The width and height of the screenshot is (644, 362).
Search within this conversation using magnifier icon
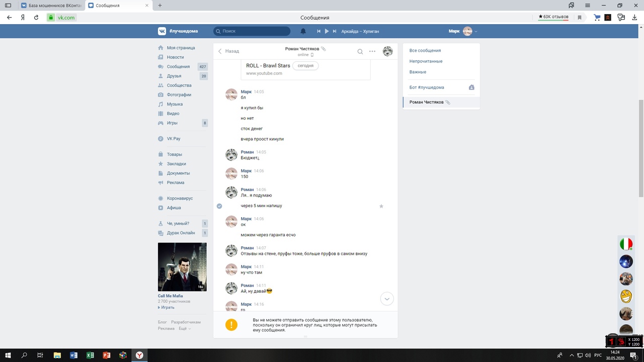(360, 51)
